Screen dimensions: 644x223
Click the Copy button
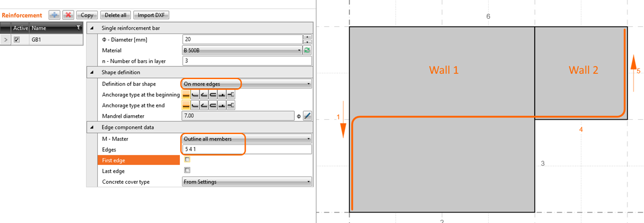(87, 15)
